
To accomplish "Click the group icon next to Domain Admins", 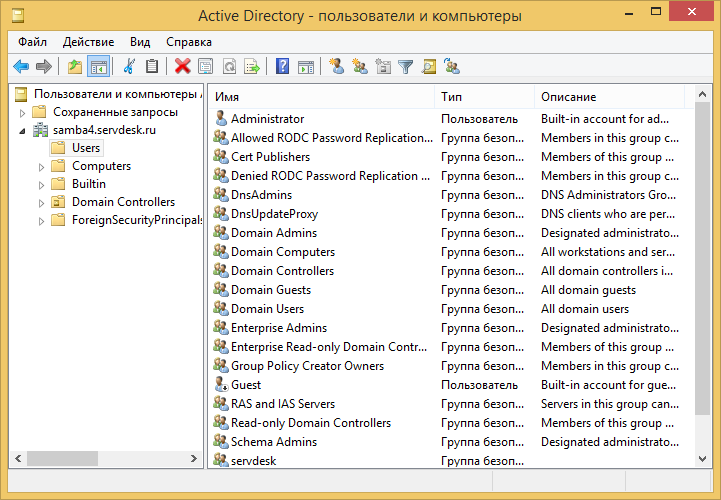I will point(221,232).
